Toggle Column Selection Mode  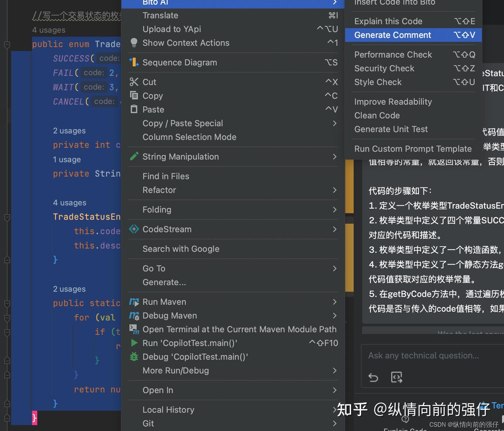click(189, 137)
